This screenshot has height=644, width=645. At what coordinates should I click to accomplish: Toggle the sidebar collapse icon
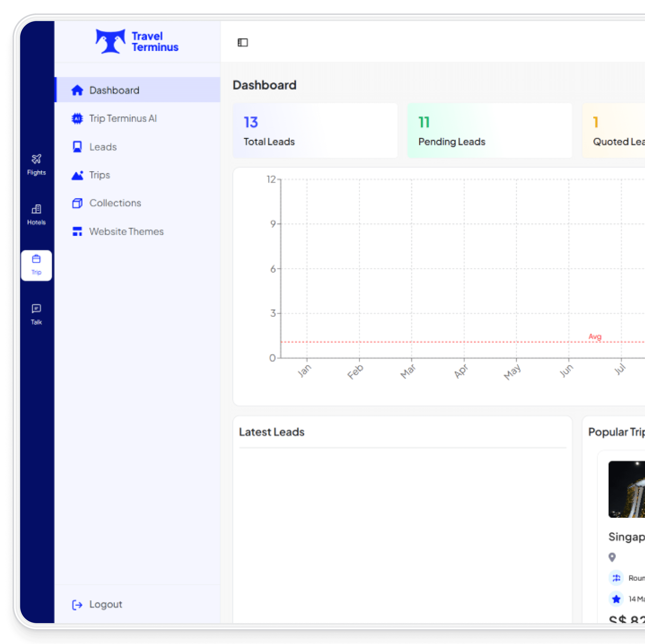243,42
